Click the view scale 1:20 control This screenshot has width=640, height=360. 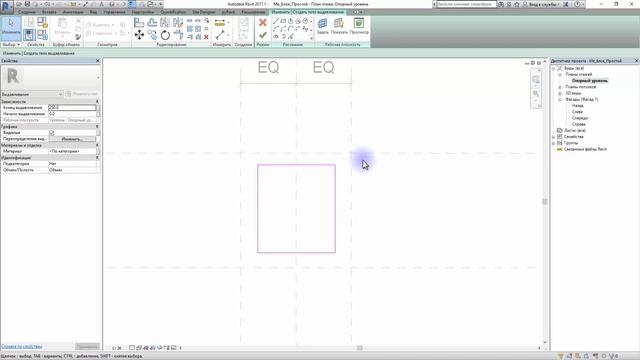117,348
